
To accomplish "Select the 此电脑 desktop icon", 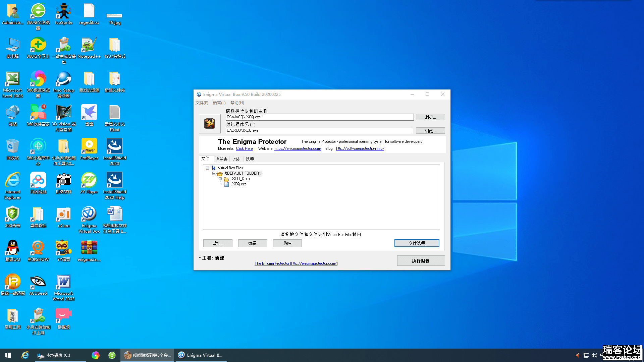I will pyautogui.click(x=13, y=48).
